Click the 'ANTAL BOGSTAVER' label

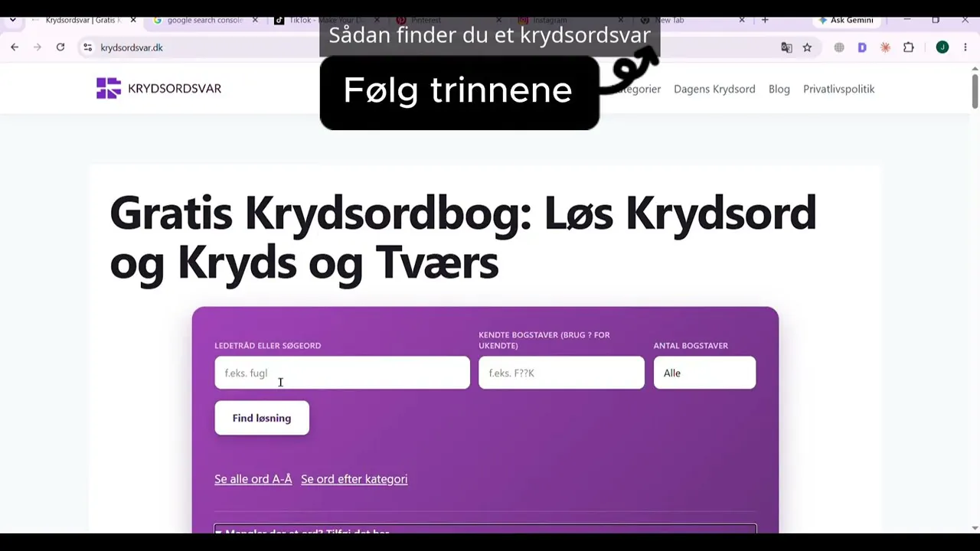click(691, 345)
